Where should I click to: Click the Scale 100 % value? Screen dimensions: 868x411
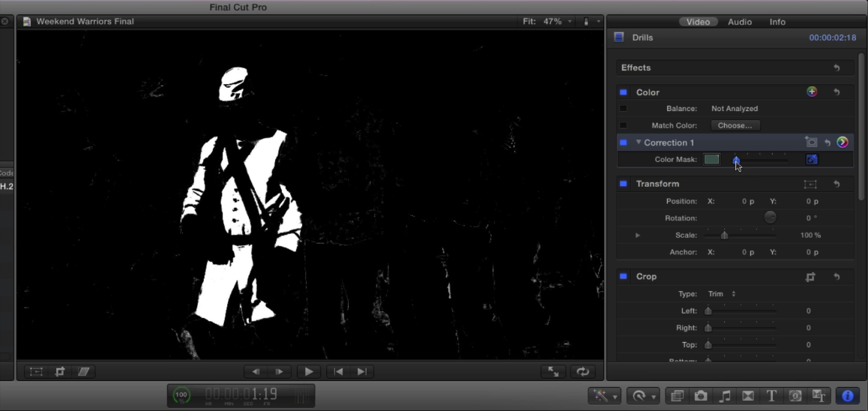(810, 235)
